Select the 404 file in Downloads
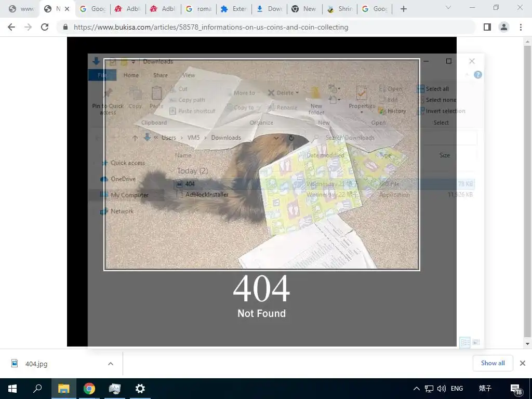The width and height of the screenshot is (532, 399). [324, 184]
